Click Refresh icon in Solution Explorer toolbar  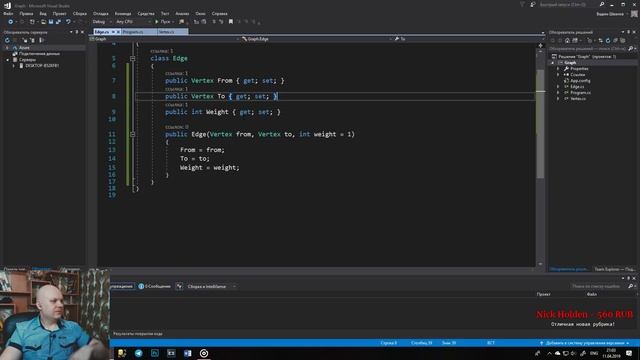(608, 40)
